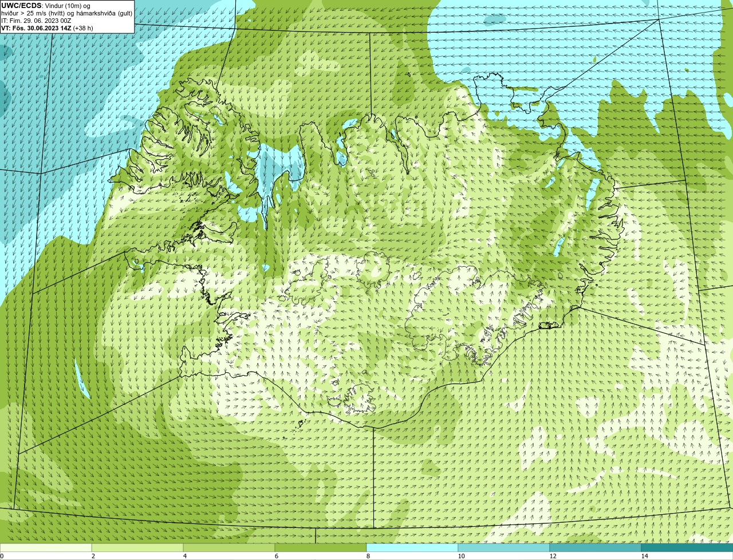Screen dimensions: 733x560
Task: Click the 12–14 m/s teal legend swatch
Action: pos(596,548)
